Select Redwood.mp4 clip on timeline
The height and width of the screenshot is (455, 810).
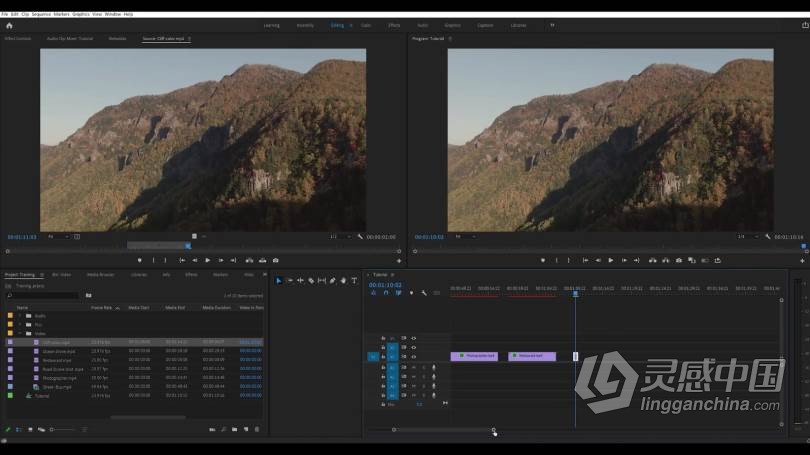[x=532, y=356]
